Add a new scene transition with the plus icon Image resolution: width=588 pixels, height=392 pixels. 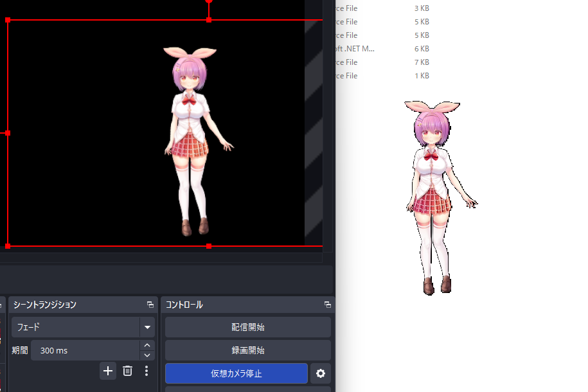(x=107, y=371)
